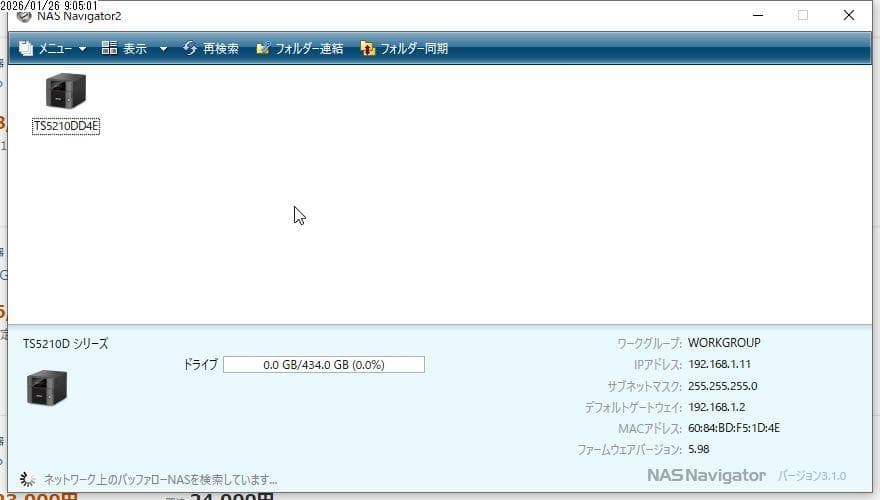Close the NAS Navigator2 window

[849, 15]
